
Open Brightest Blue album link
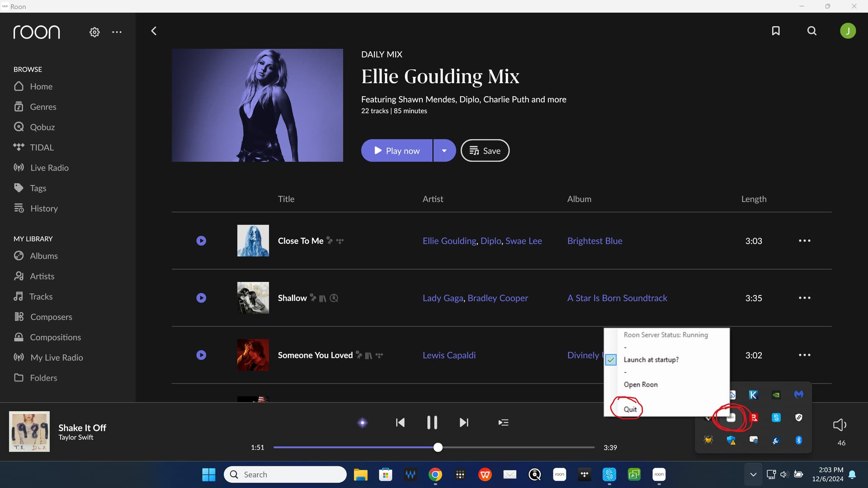(x=594, y=241)
